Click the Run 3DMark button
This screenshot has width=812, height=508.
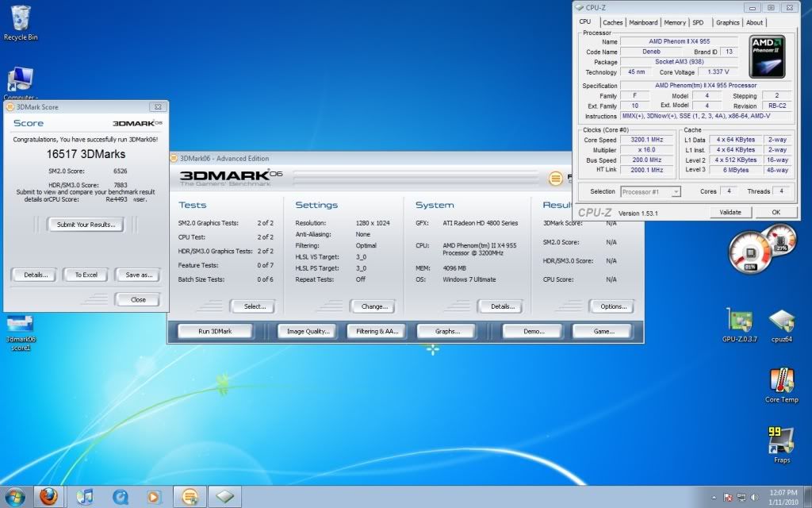pos(215,331)
